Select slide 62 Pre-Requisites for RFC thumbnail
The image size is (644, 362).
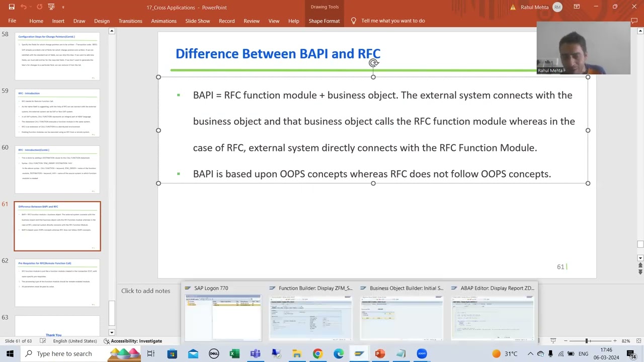[57, 283]
